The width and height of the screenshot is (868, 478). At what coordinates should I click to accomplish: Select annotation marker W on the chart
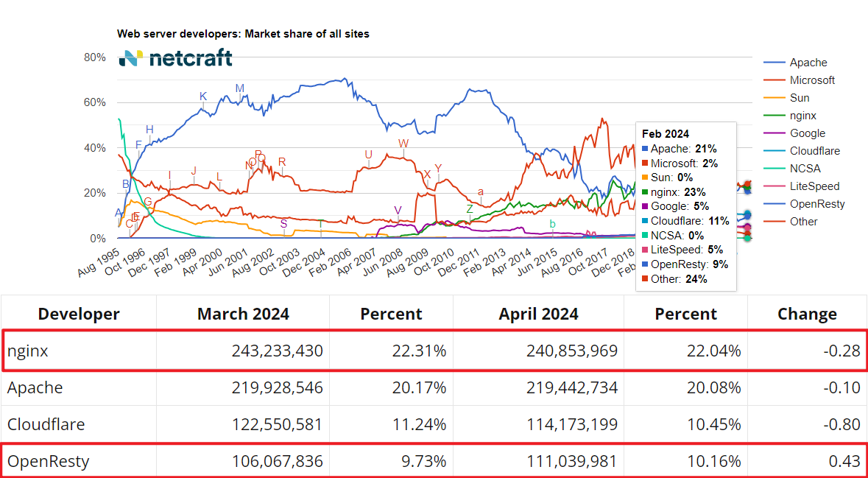coord(403,144)
